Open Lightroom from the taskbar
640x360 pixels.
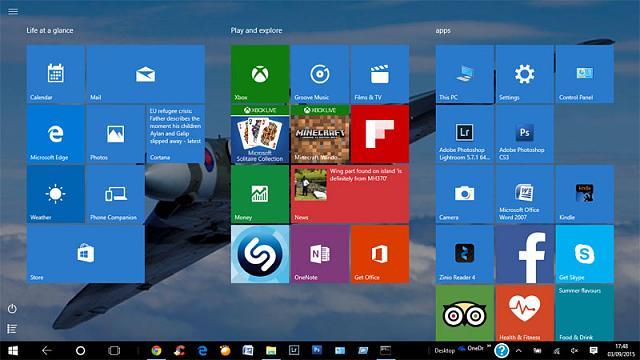(x=294, y=350)
